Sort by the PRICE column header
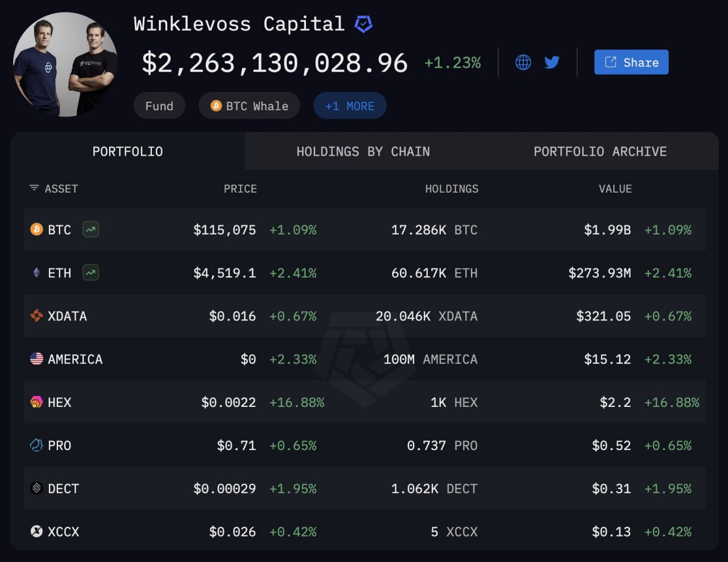This screenshot has height=562, width=728. [240, 189]
